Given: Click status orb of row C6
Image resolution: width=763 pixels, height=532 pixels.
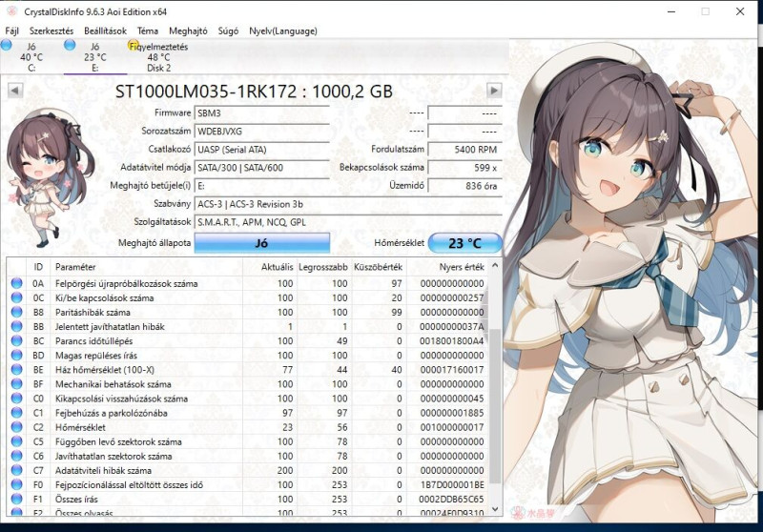Looking at the screenshot, I should click(x=16, y=456).
